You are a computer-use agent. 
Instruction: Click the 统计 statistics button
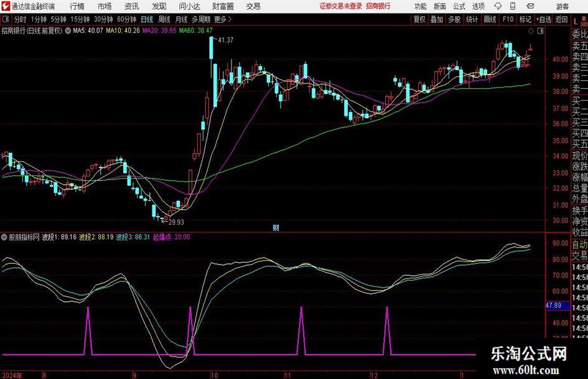tap(472, 19)
